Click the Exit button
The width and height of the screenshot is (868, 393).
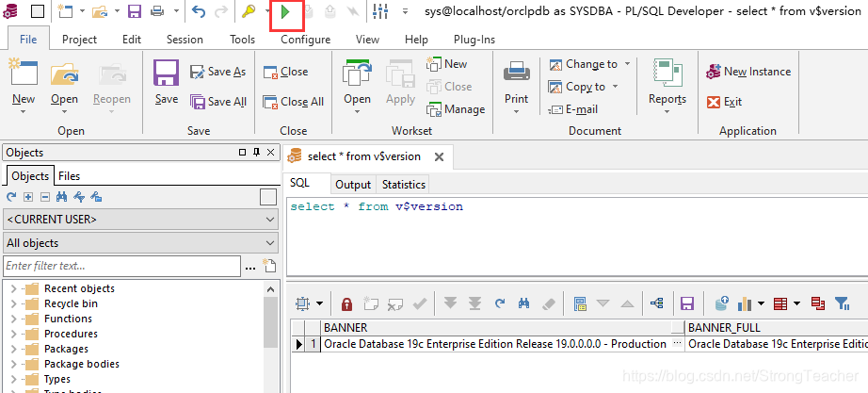(x=725, y=102)
